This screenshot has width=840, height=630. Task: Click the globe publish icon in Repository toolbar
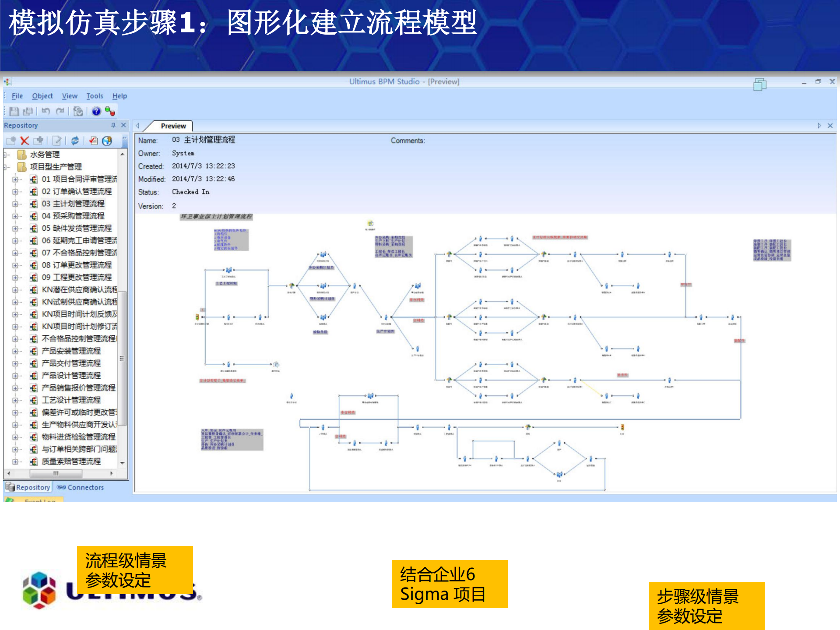point(106,141)
